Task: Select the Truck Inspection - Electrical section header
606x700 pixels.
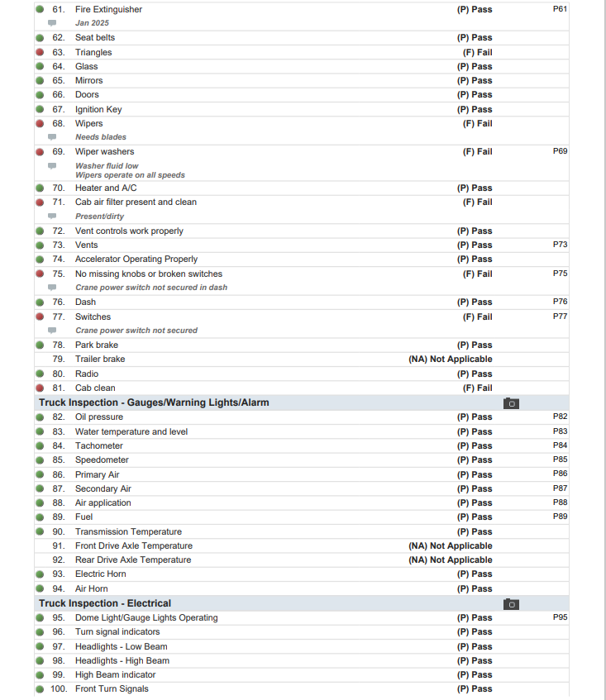Action: pos(105,603)
